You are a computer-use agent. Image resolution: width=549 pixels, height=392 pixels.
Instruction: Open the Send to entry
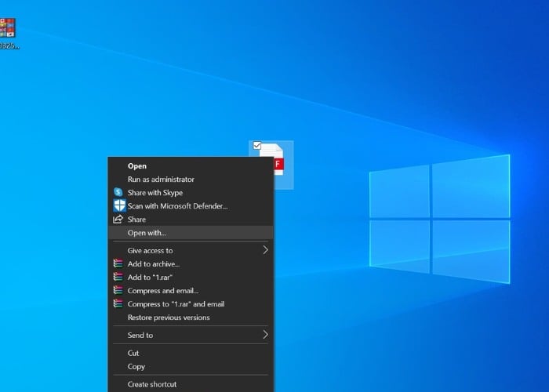(x=191, y=335)
